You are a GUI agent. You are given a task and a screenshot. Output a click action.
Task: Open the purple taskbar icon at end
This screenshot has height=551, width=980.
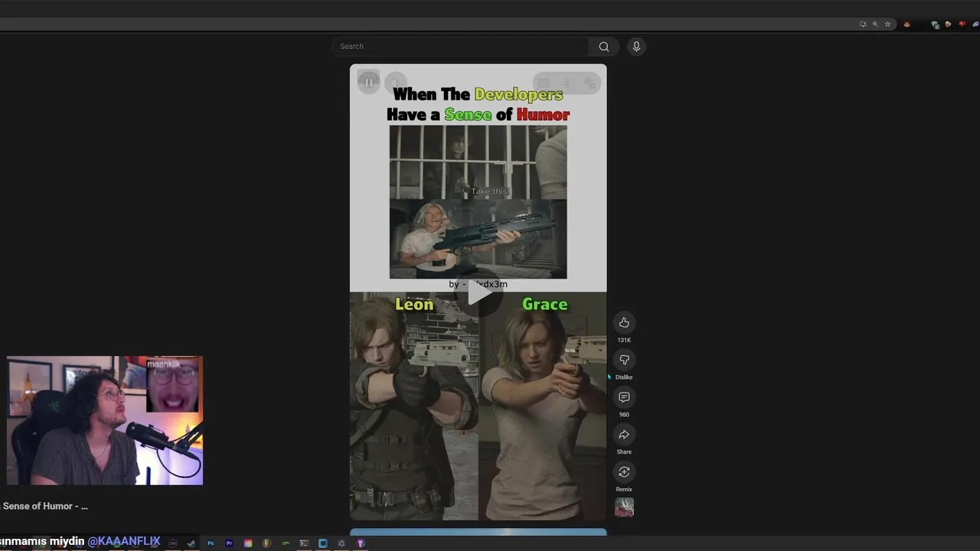pos(361,543)
